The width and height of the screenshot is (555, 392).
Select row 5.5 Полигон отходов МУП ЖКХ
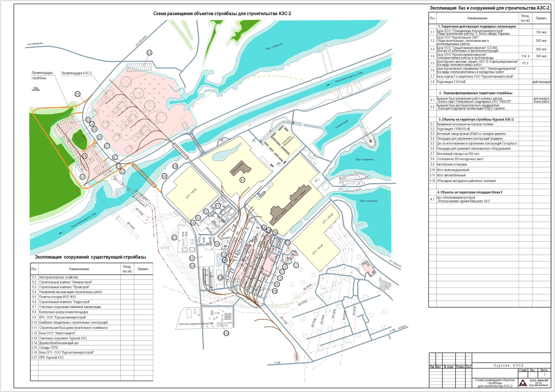57,297
